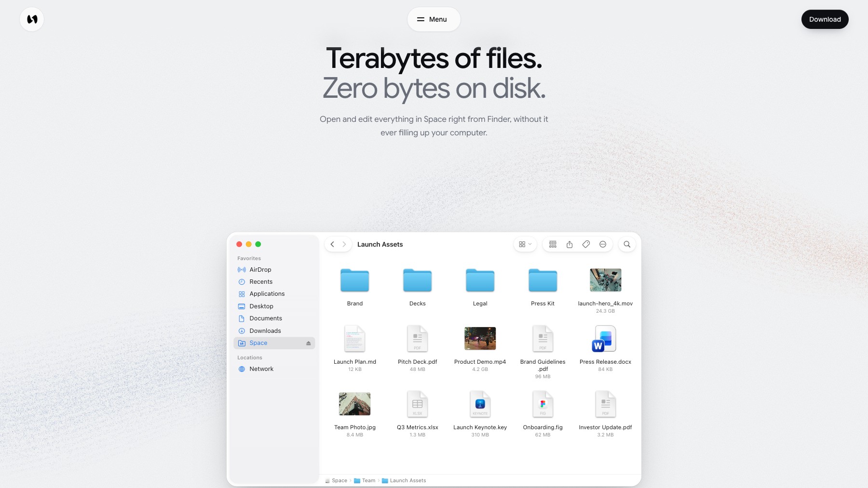868x488 pixels.
Task: Select Desktop in the sidebar
Action: (x=274, y=306)
